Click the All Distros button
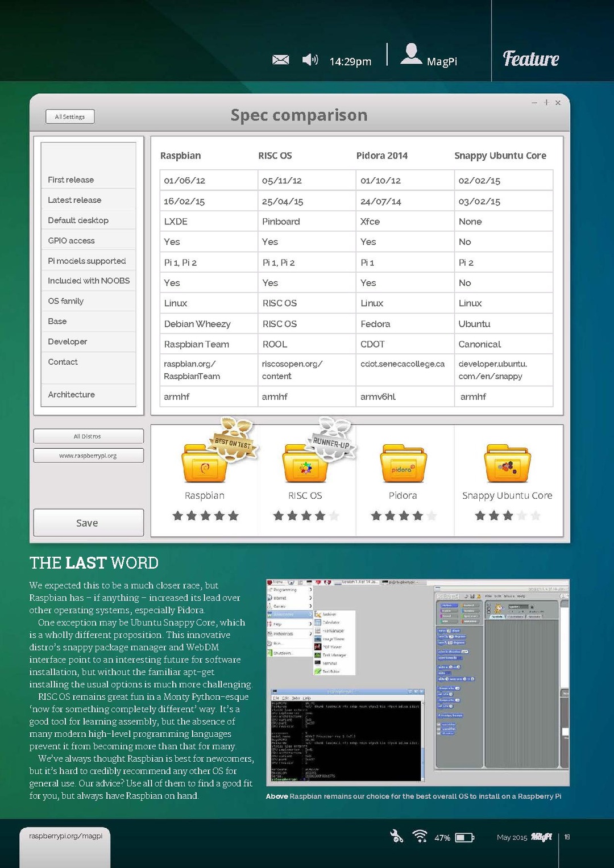Image resolution: width=614 pixels, height=868 pixels. pos(88,436)
